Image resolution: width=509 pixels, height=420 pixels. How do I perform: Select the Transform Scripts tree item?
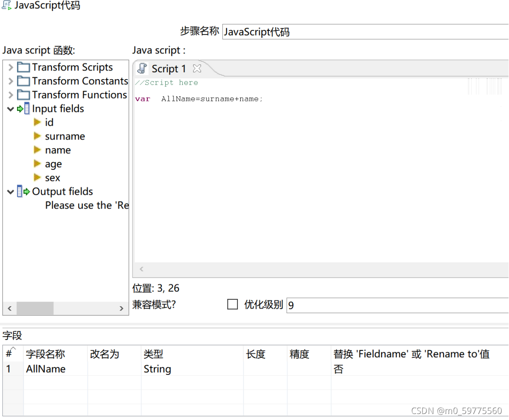(72, 67)
